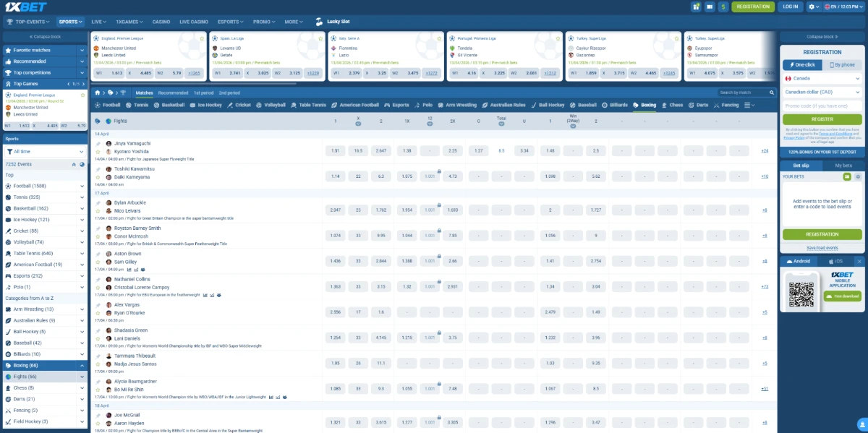This screenshot has height=433, width=868.
Task: Open the Canada country dropdown
Action: [822, 78]
